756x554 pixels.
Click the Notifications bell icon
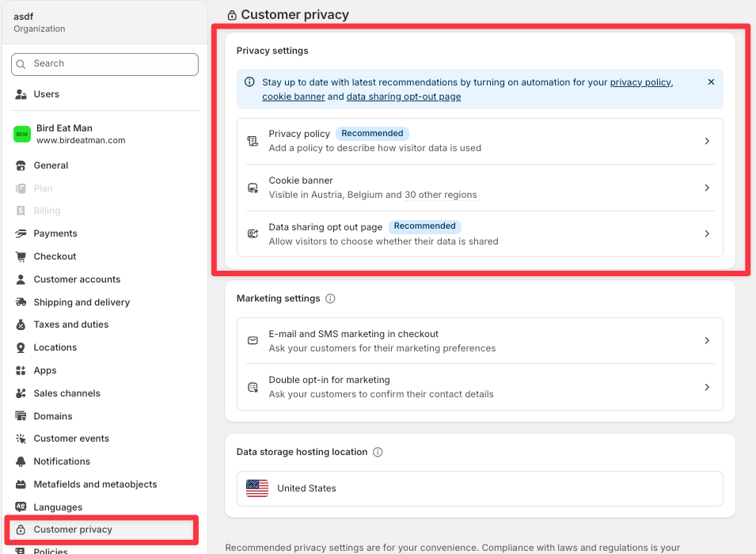pos(21,461)
